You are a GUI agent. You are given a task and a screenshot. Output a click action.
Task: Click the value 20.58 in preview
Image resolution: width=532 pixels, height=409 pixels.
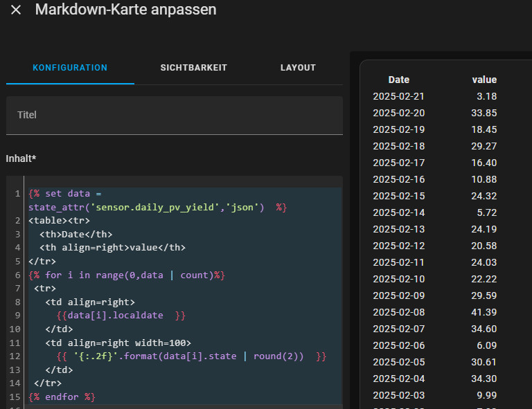click(484, 246)
